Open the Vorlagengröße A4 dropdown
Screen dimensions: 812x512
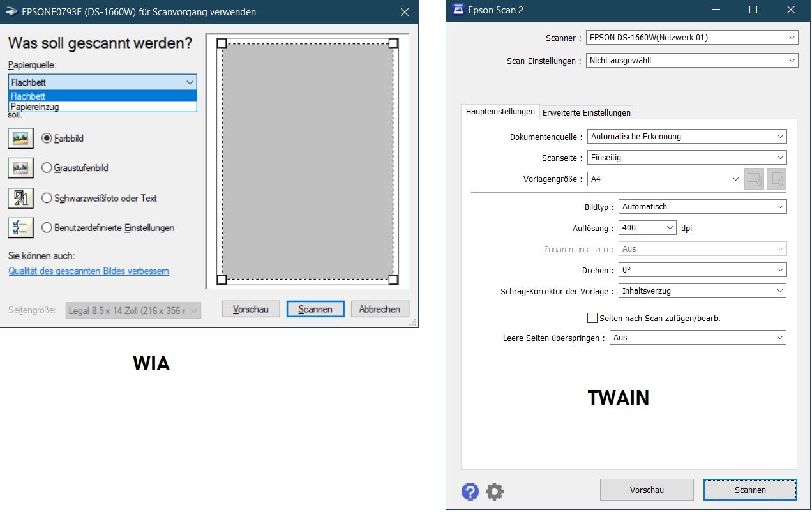665,179
